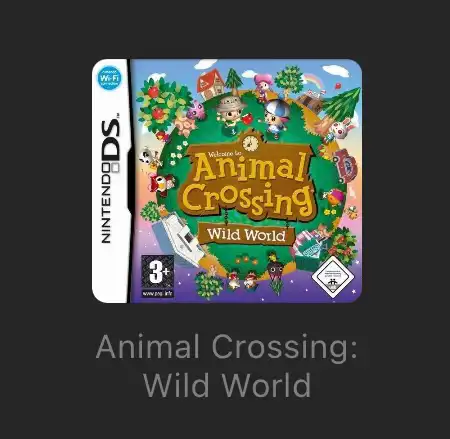The image size is (450, 439).
Task: Click the white Nintendo DS console illustration
Action: [178, 239]
